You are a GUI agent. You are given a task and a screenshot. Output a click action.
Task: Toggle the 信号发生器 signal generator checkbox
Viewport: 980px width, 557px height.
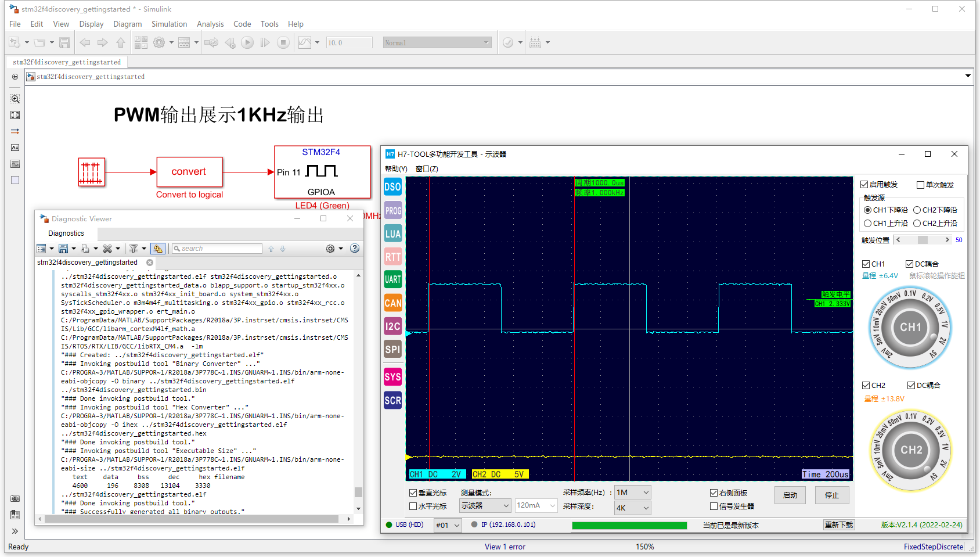(714, 506)
